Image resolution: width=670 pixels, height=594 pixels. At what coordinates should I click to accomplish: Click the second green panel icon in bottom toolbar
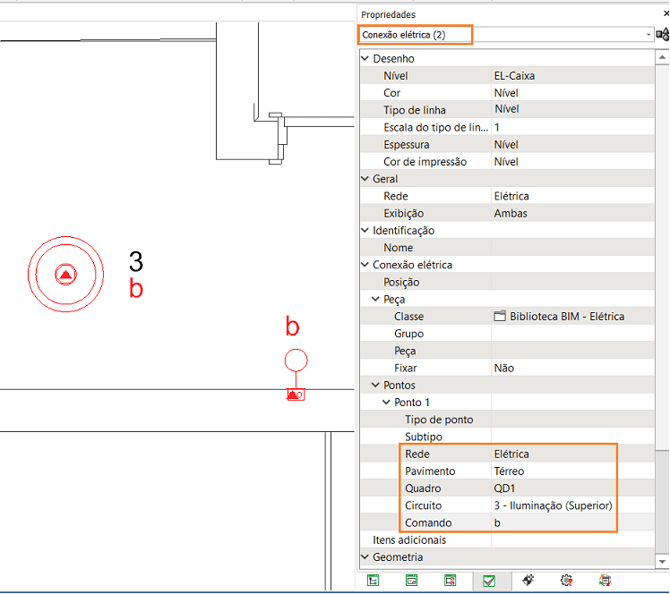pos(411,579)
